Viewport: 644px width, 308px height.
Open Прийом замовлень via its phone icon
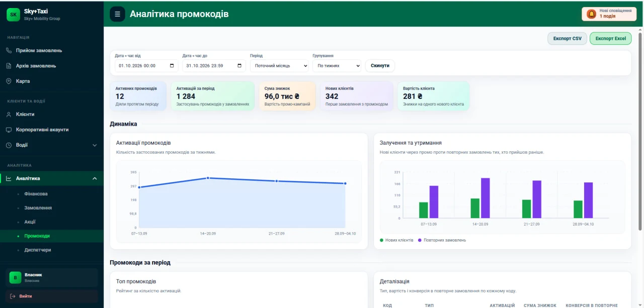pyautogui.click(x=9, y=50)
